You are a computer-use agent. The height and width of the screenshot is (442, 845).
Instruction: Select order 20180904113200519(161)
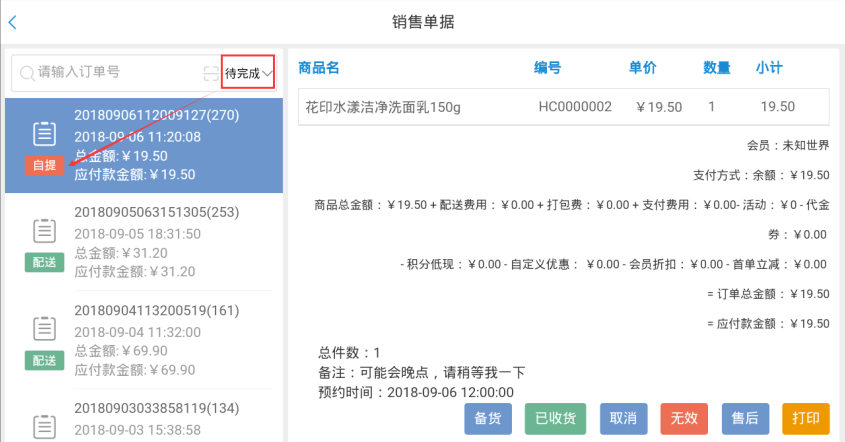tap(144, 340)
